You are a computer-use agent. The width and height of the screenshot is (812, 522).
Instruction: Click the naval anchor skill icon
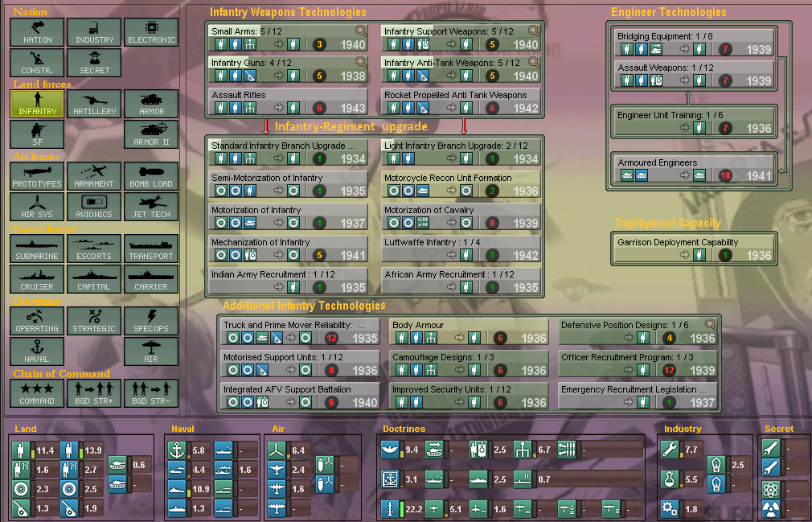pos(177,450)
